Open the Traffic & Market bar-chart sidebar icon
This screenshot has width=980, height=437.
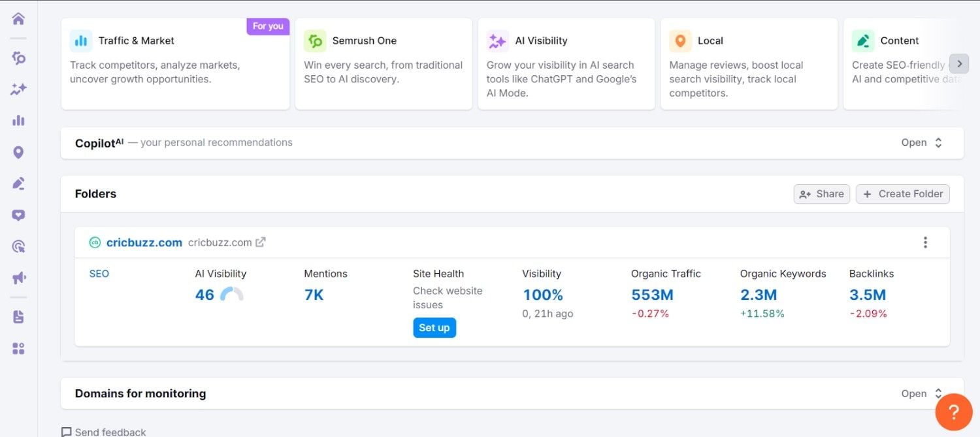click(18, 120)
